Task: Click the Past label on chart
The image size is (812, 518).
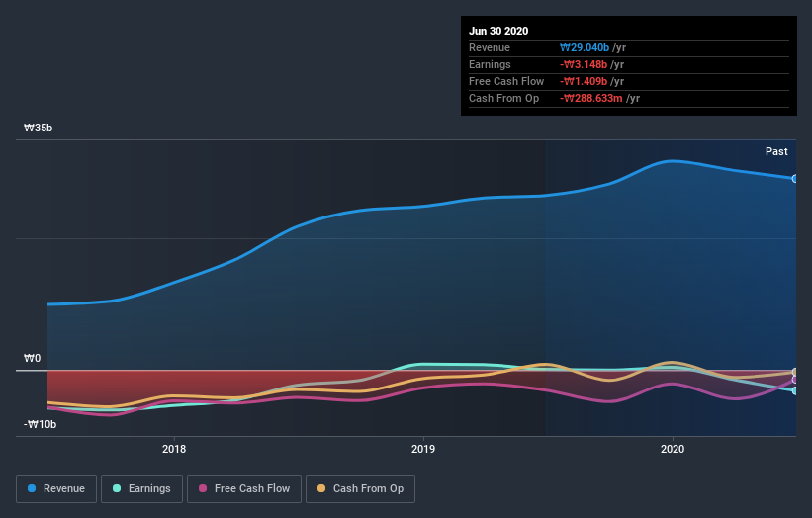Action: click(x=776, y=151)
